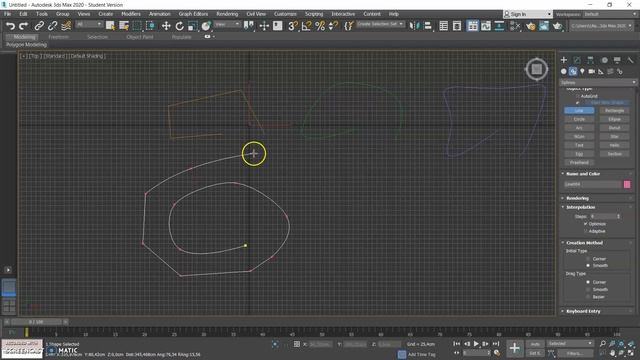Select Bezier under Drag Type
640x360 pixels.
click(588, 297)
